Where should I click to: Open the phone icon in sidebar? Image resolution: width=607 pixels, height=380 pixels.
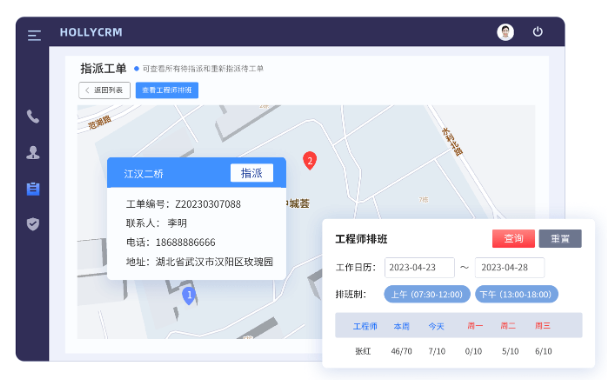(x=33, y=116)
